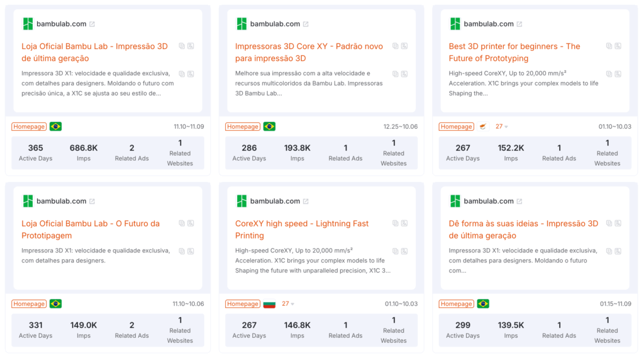
Task: Open external link icon in 'CoreXY high speed' card
Action: (x=306, y=202)
